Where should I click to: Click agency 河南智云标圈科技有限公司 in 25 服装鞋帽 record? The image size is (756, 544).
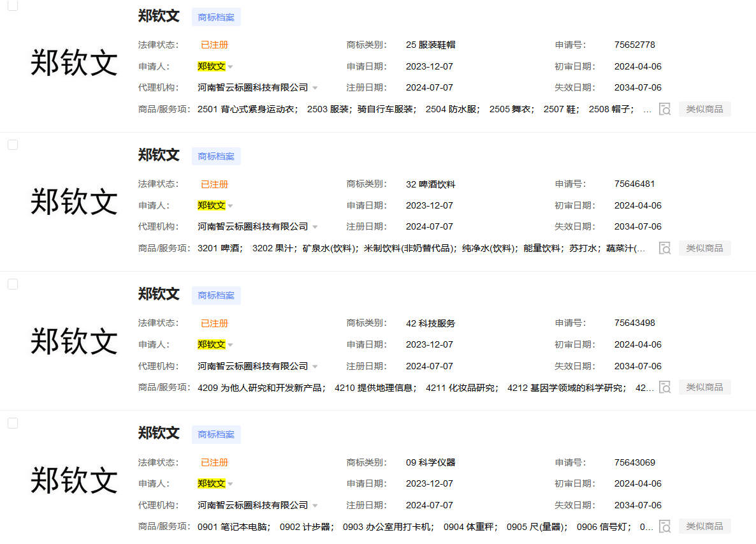252,88
